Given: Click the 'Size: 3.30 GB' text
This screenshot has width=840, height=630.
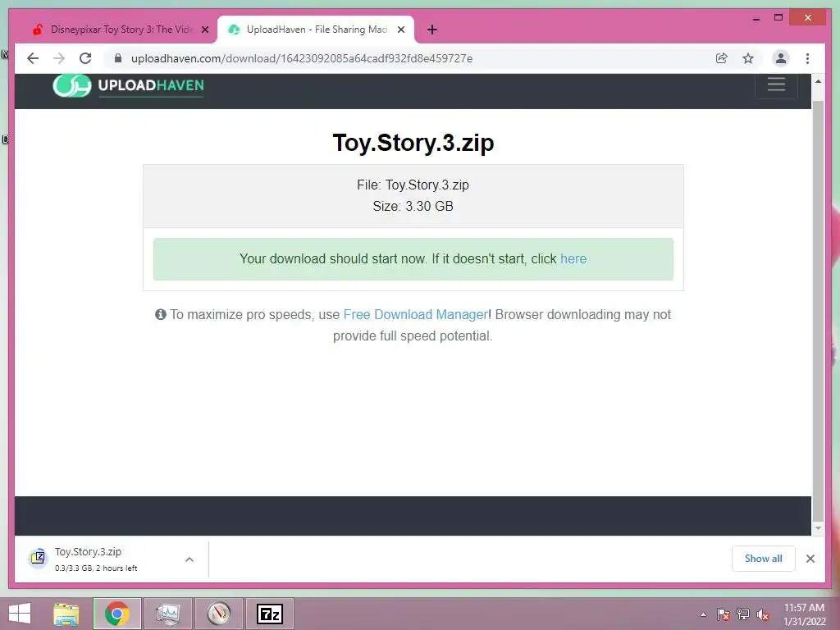Looking at the screenshot, I should tap(413, 206).
